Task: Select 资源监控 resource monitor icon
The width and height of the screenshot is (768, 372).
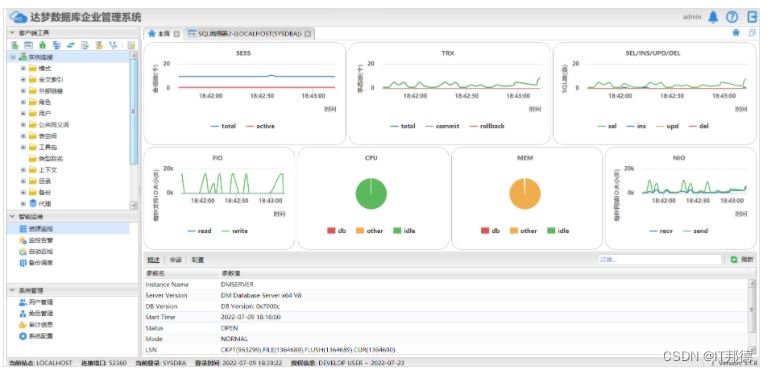Action: click(x=23, y=229)
